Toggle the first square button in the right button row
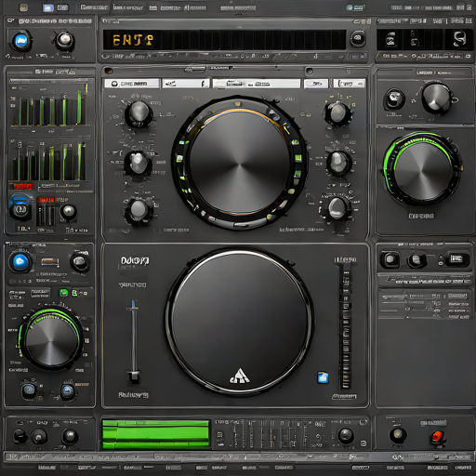Viewport: 476px width, 476px height. pyautogui.click(x=390, y=259)
